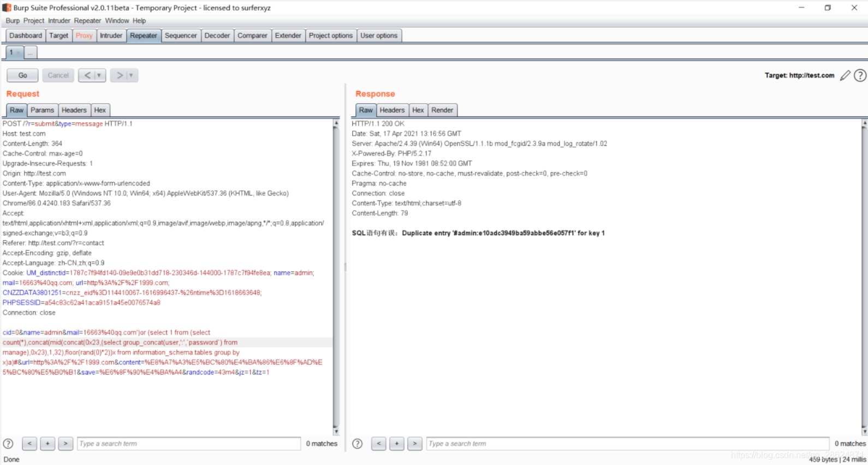This screenshot has height=465, width=868.
Task: Go forward to next request in history
Action: [119, 75]
